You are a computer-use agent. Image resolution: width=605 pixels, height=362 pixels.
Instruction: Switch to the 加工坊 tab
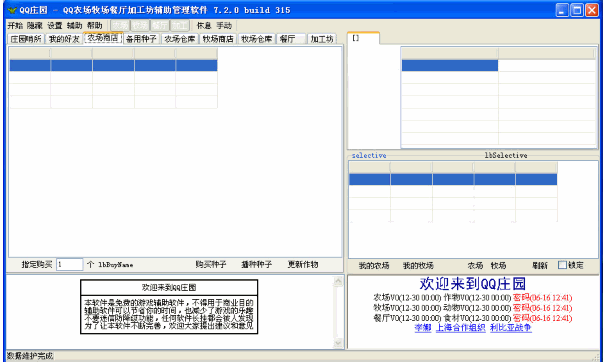[322, 39]
